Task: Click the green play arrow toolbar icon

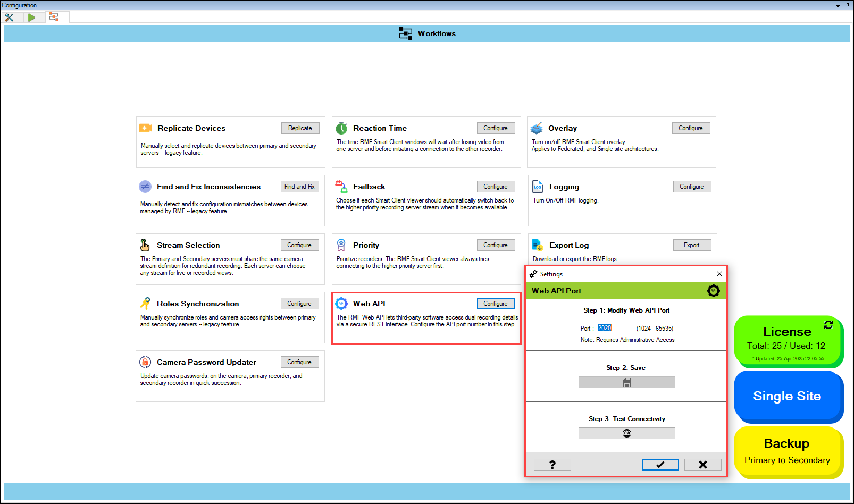Action: click(31, 18)
